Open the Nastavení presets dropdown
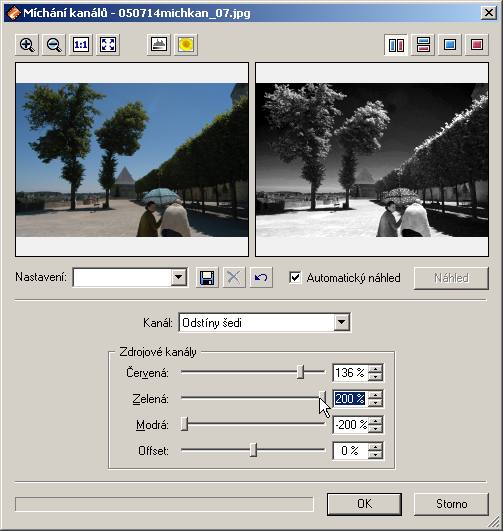Viewport: 503px width, 531px height. [x=179, y=278]
